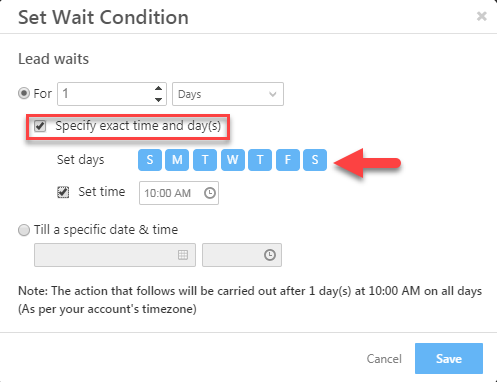Toggle the Saturday day button
Viewport: 497px width, 382px height.
[x=315, y=160]
